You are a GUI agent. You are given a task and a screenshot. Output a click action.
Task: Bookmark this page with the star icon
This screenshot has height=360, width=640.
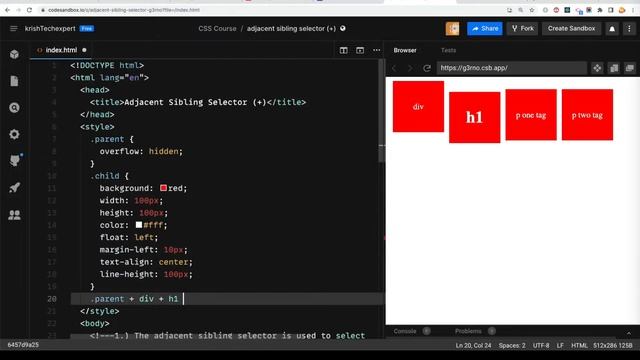click(x=532, y=10)
